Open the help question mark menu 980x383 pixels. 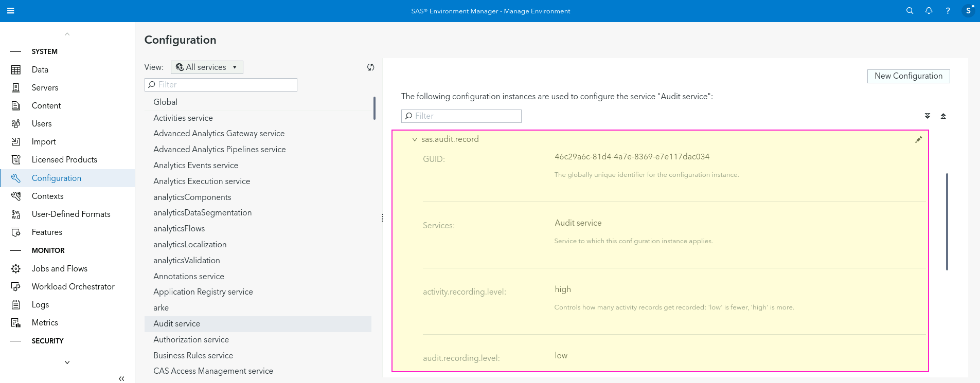pos(948,11)
